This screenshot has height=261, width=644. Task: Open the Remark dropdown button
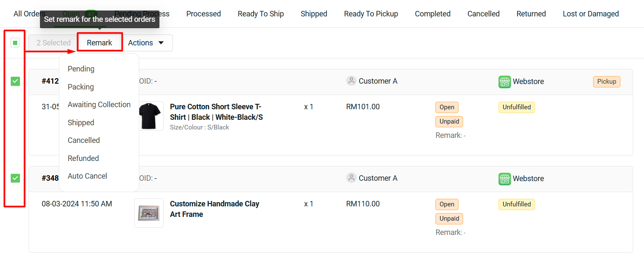tap(100, 43)
